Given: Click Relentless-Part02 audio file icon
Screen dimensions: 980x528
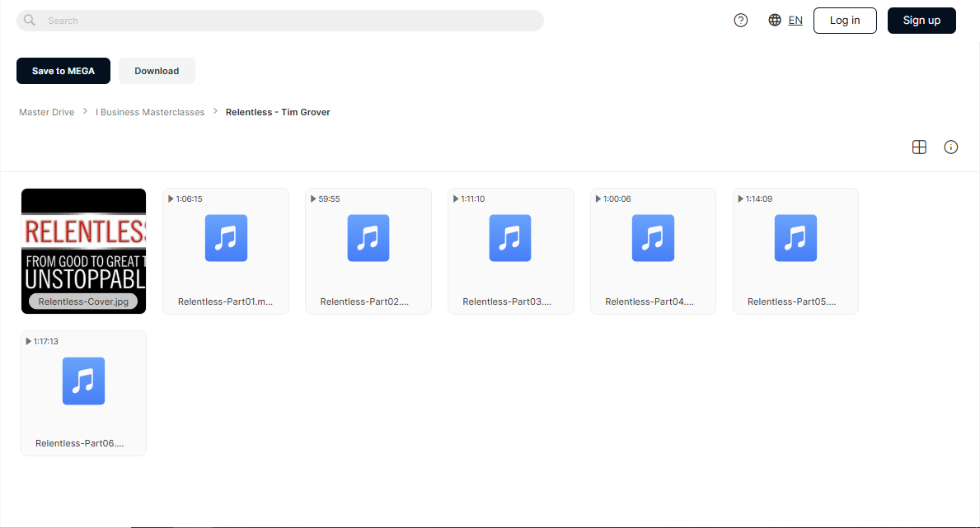Looking at the screenshot, I should point(368,238).
